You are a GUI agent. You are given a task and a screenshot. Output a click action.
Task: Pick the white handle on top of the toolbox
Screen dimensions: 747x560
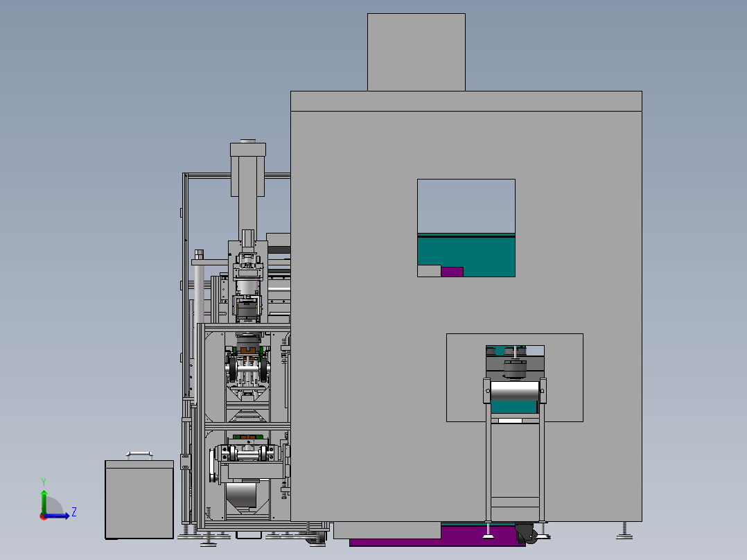139,455
